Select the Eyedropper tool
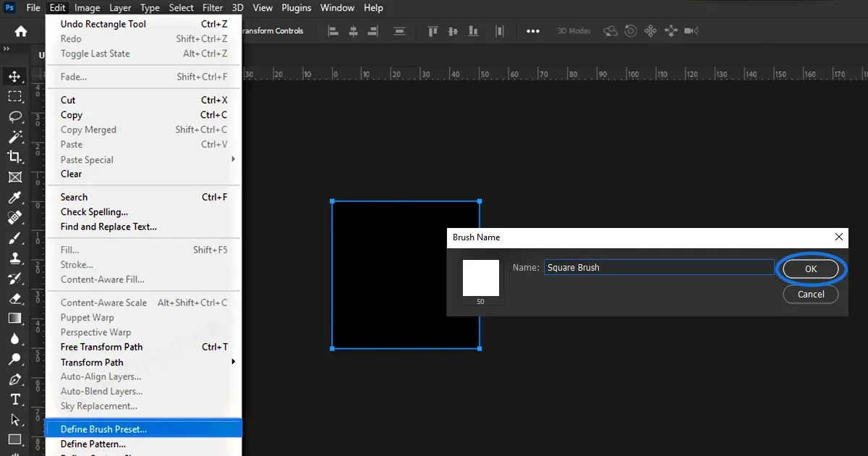 point(15,198)
